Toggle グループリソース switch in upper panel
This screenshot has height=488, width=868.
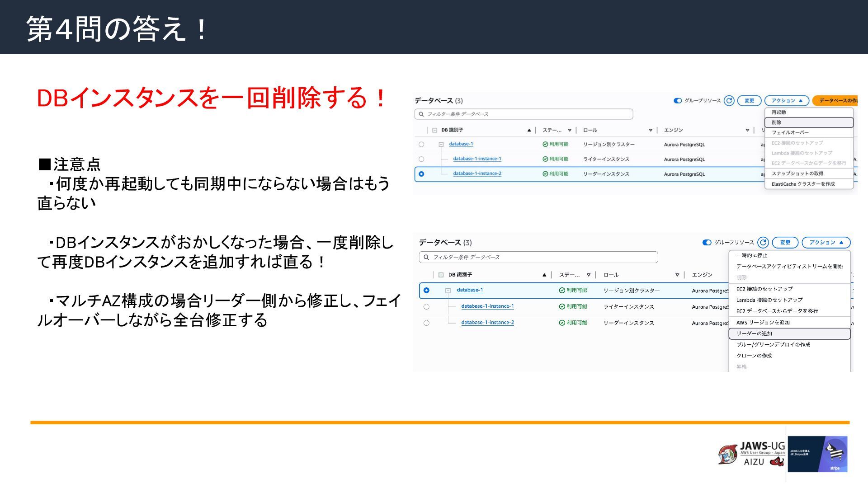click(x=678, y=101)
